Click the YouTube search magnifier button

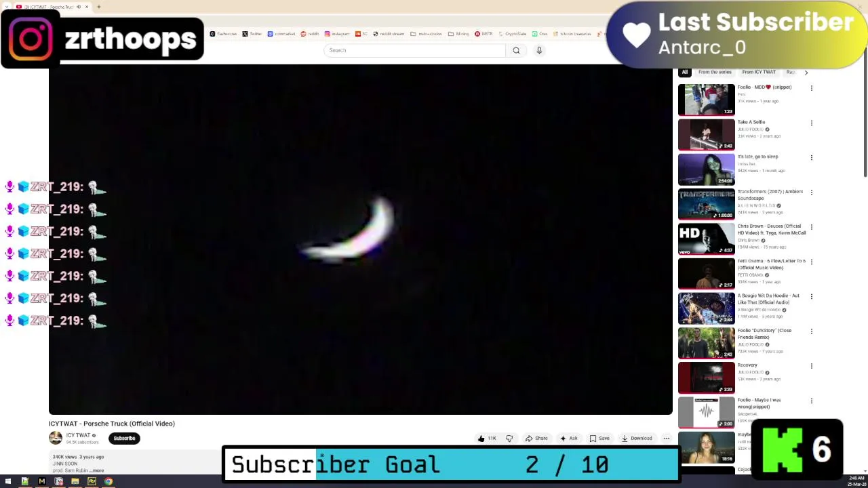[516, 50]
